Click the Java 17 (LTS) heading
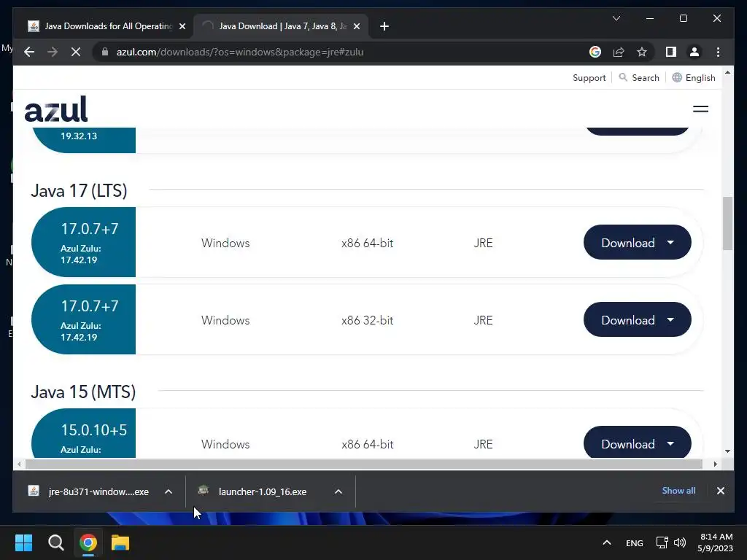Viewport: 747px width, 560px height. point(79,190)
